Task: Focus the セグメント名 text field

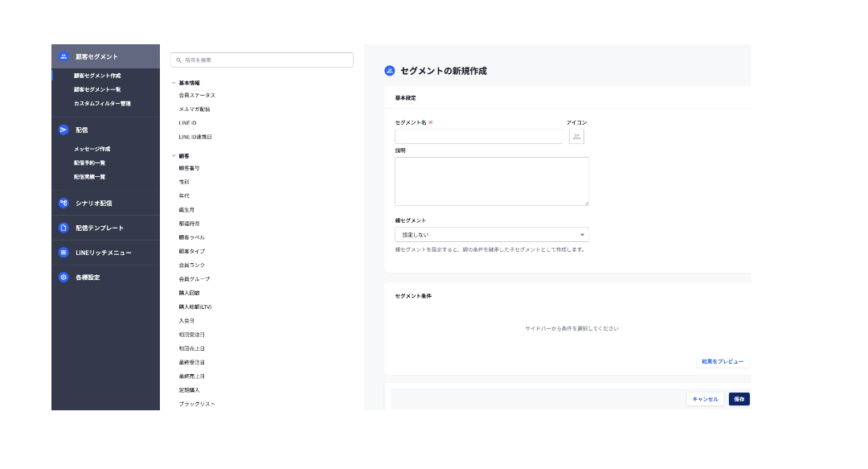Action: [478, 137]
